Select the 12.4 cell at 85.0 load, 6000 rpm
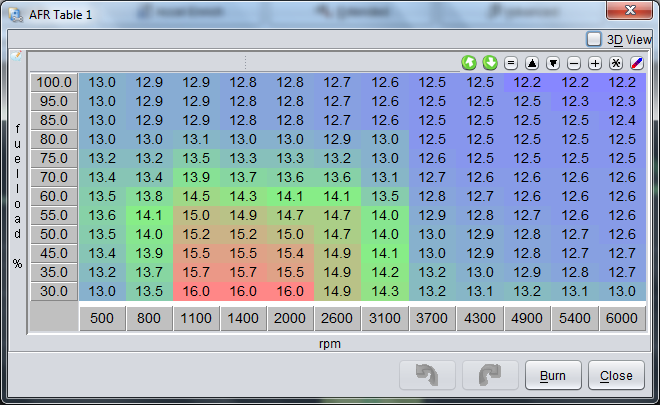The image size is (660, 405). 622,120
